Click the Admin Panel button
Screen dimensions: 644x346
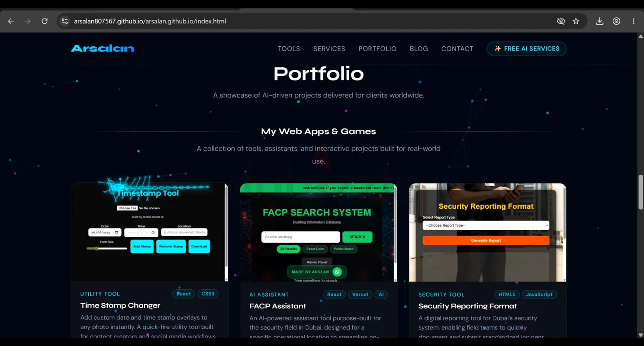[317, 262]
